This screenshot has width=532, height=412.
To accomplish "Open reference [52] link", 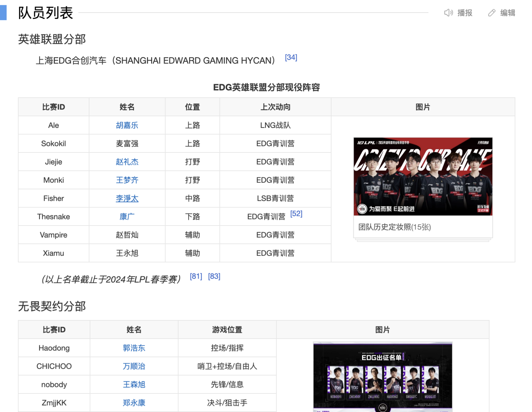I will point(296,214).
